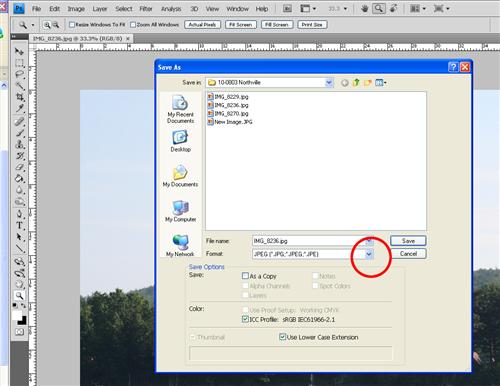Toggle the Spot Colors checkbox
The width and height of the screenshot is (500, 386).
click(x=315, y=286)
